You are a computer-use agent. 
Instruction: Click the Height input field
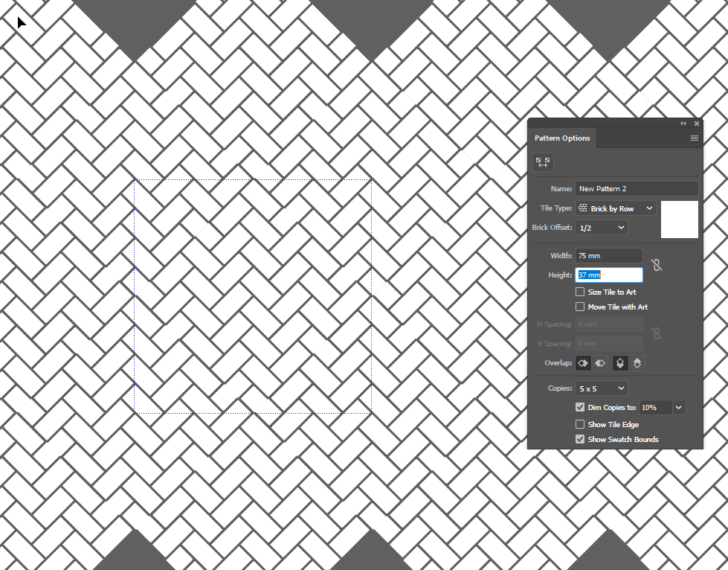(609, 275)
